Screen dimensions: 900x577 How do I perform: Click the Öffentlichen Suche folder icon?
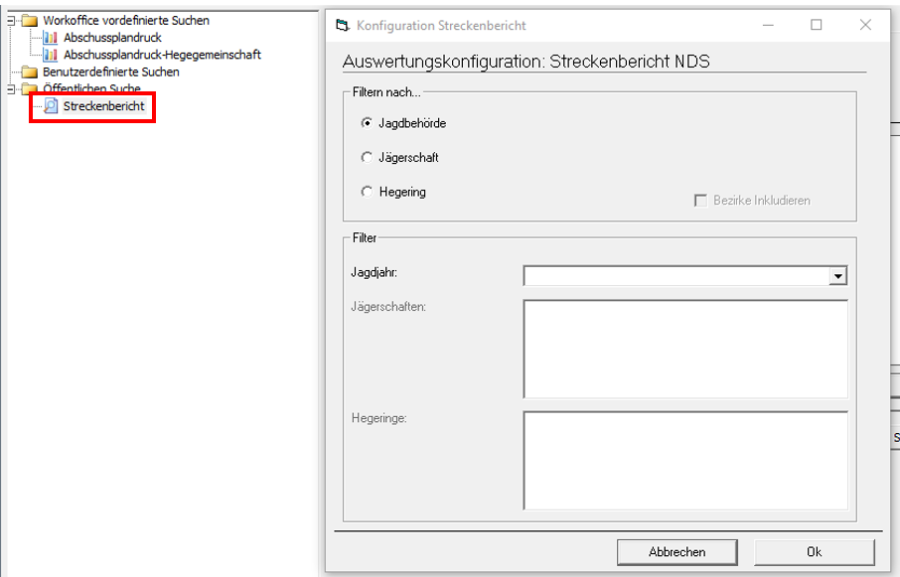click(x=30, y=89)
